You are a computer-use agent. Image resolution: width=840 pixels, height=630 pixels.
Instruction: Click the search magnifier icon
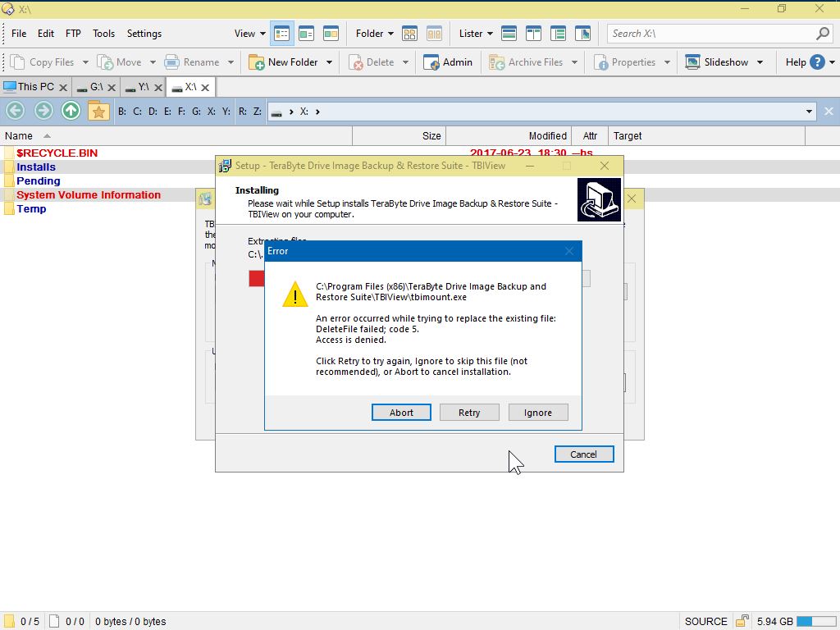[823, 34]
